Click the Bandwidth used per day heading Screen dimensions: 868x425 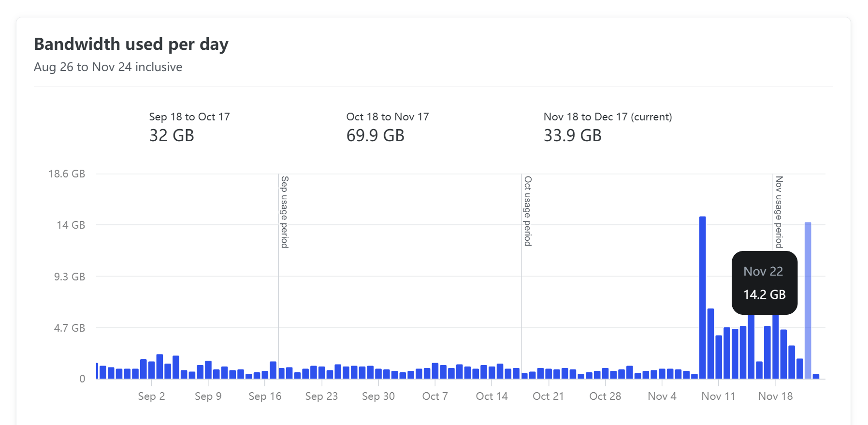131,44
